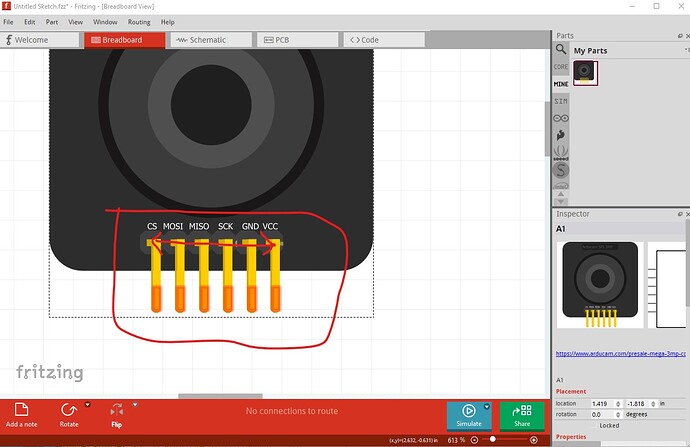Open the Edit menu
The image size is (690, 447).
click(29, 22)
